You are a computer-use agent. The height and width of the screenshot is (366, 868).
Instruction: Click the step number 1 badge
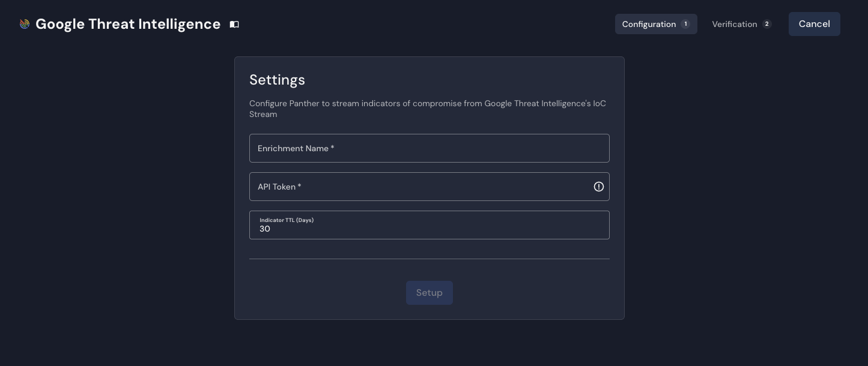click(685, 24)
